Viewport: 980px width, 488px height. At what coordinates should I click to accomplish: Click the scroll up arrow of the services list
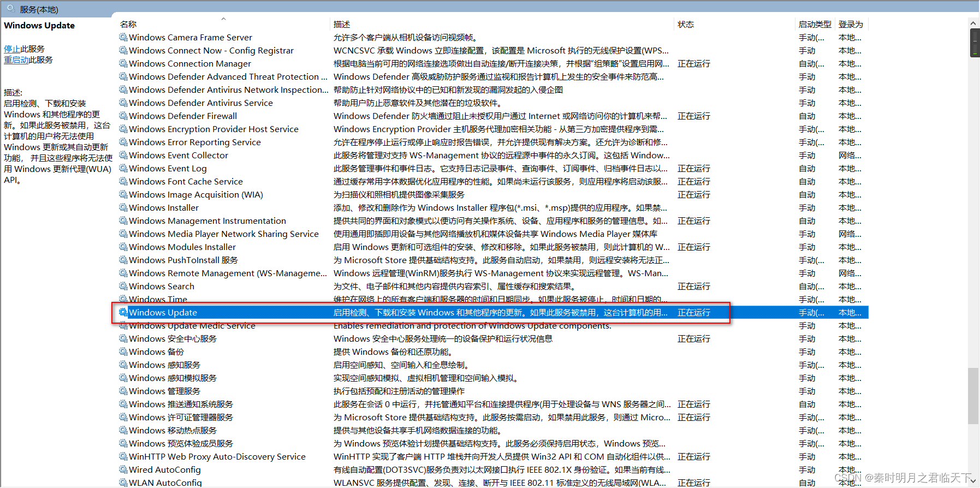pyautogui.click(x=974, y=23)
